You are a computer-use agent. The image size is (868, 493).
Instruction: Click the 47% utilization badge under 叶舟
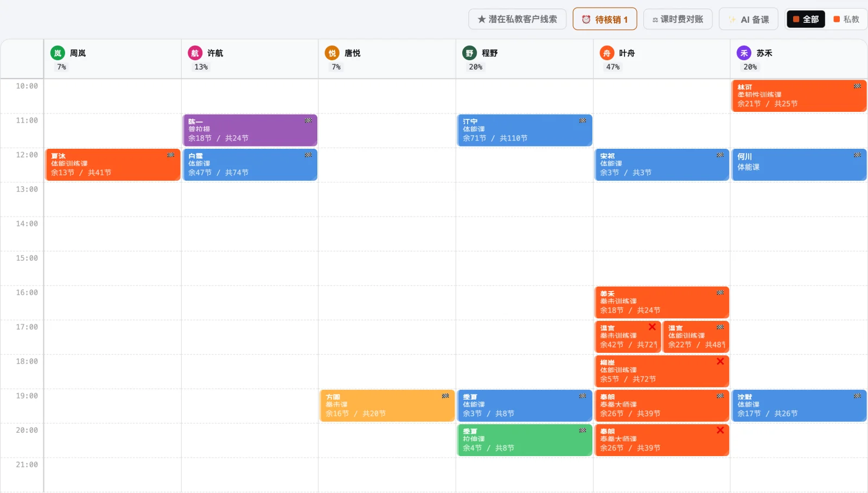(613, 67)
